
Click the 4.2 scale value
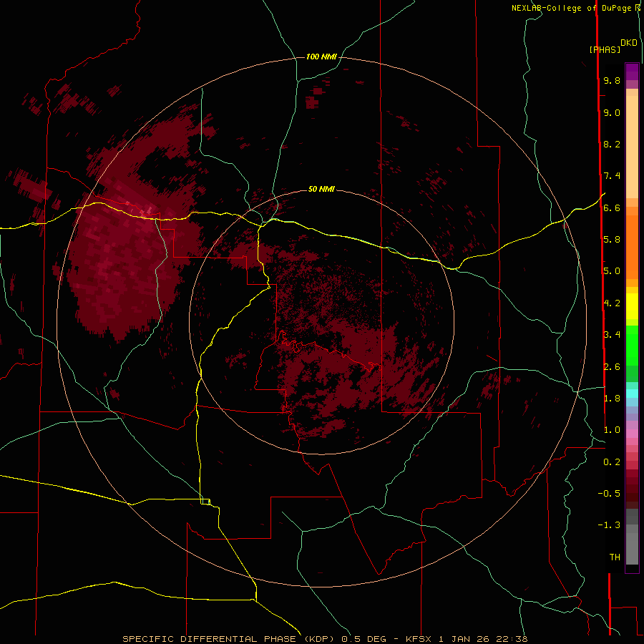pos(612,303)
